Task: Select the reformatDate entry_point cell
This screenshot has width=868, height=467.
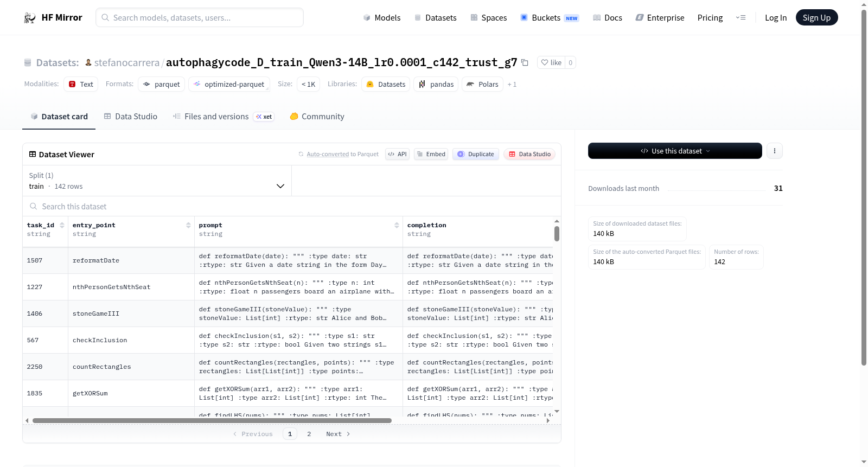Action: (131, 260)
